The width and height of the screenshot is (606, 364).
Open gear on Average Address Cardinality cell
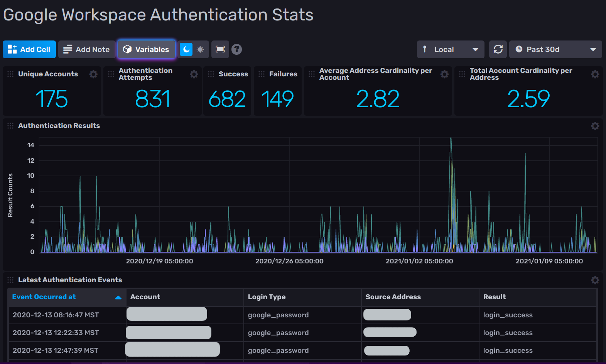(x=445, y=74)
